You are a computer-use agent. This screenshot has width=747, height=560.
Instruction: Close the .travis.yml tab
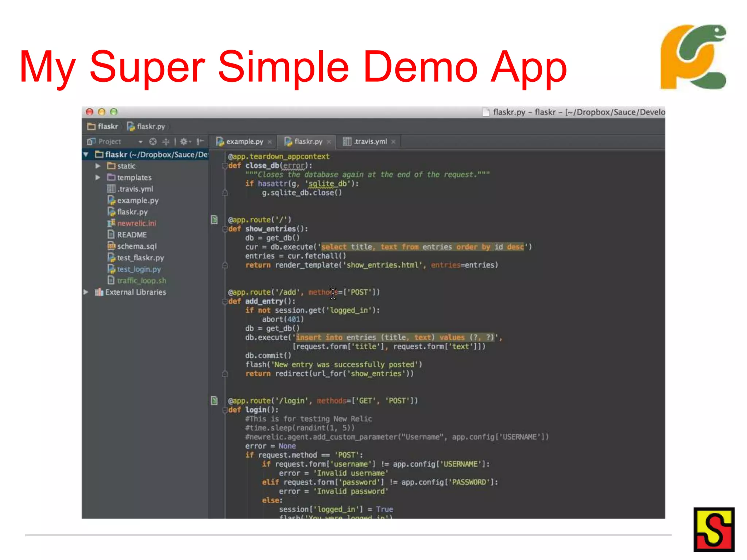point(394,142)
